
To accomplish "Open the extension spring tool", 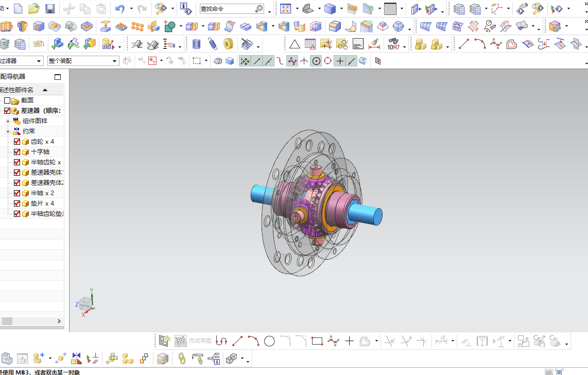I will click(x=213, y=44).
